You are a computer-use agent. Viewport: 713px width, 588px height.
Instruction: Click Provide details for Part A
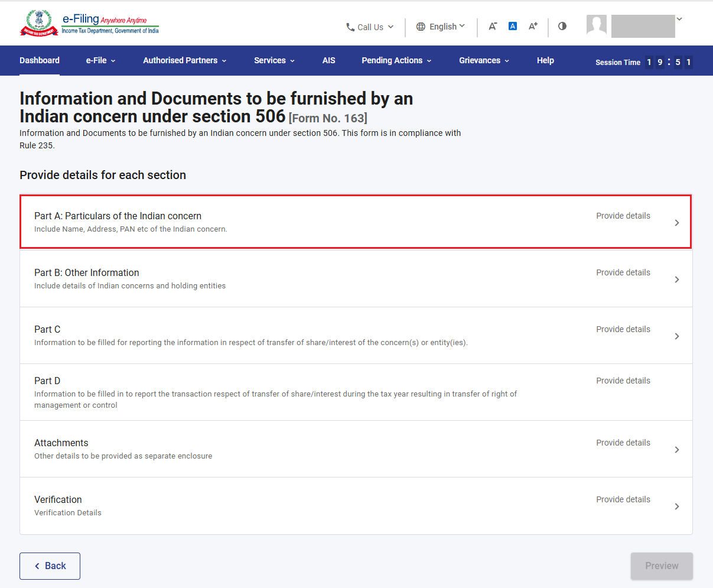[623, 216]
